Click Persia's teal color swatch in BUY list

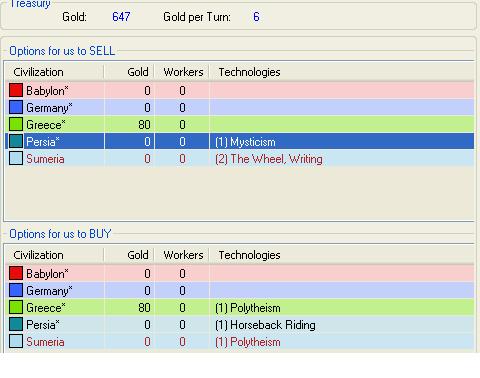pyautogui.click(x=16, y=324)
